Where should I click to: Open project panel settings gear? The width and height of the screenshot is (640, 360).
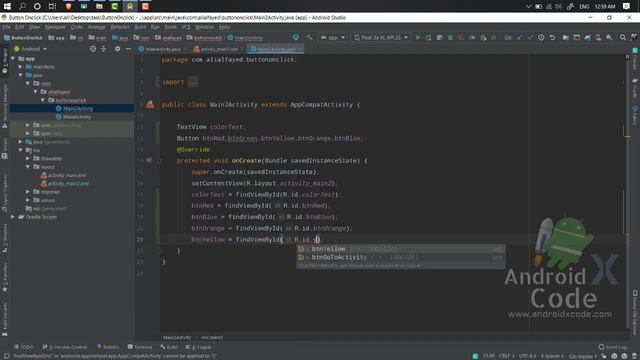pyautogui.click(x=118, y=49)
